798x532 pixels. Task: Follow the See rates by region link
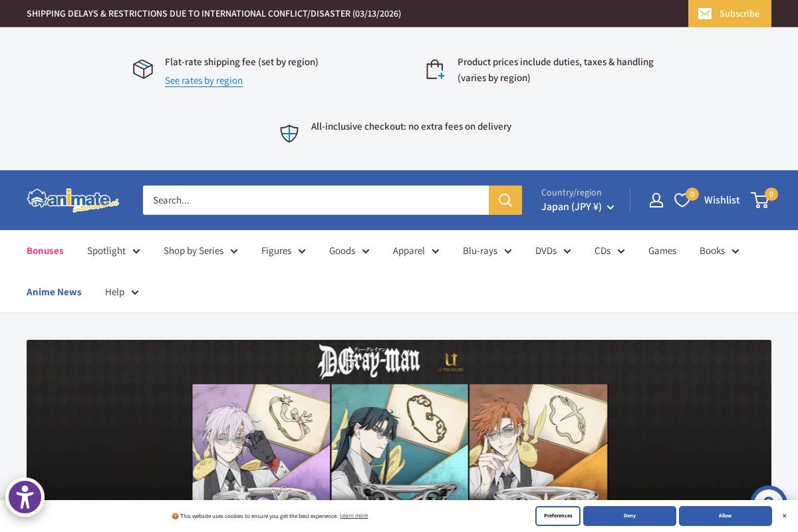tap(203, 80)
